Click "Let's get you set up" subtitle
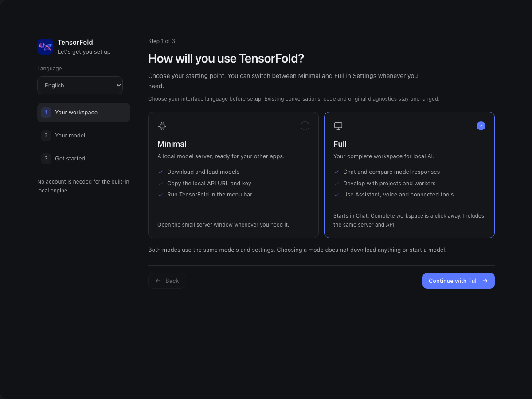532x399 pixels. (84, 52)
